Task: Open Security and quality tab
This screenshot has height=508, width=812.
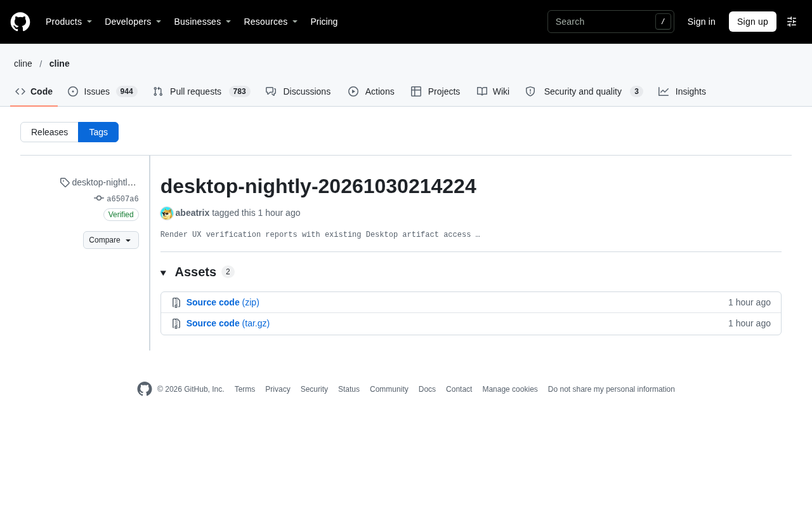Action: click(584, 91)
